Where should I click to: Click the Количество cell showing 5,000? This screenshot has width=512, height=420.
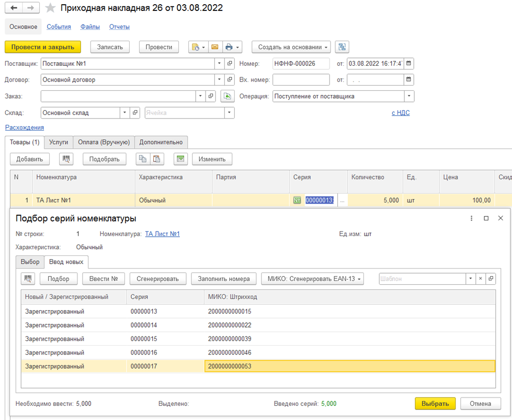375,200
